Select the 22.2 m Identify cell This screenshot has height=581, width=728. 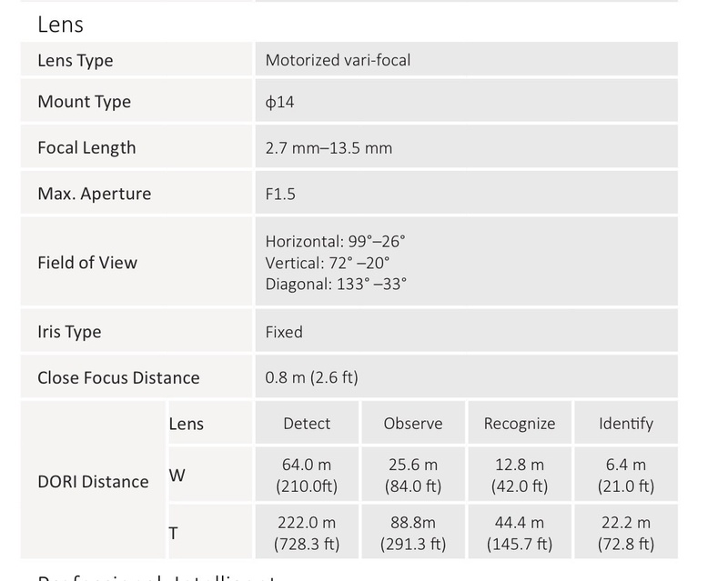(626, 533)
